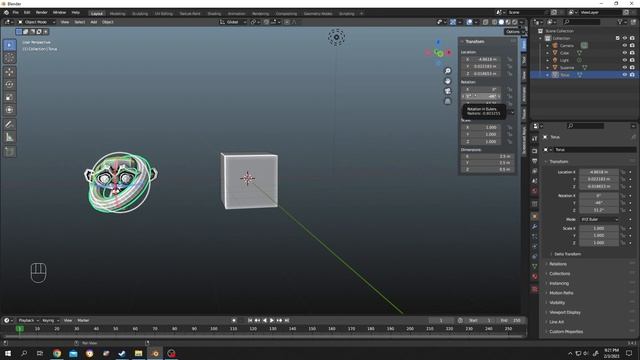The width and height of the screenshot is (640, 360).
Task: Open the Edit menu
Action: (27, 13)
